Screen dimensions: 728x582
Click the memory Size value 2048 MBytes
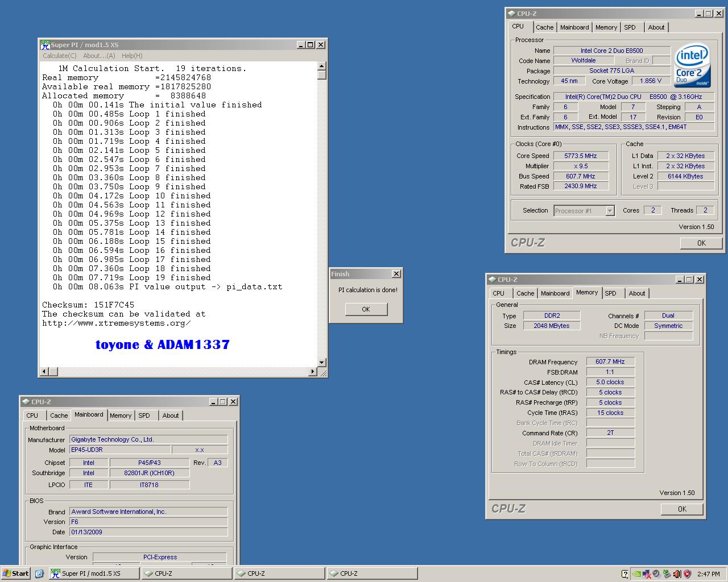click(x=552, y=326)
